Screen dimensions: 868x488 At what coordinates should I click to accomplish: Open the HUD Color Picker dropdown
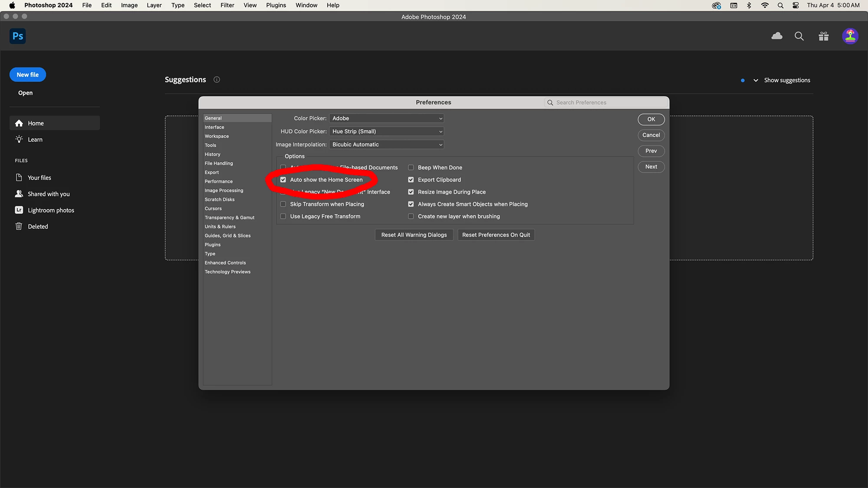pyautogui.click(x=386, y=131)
